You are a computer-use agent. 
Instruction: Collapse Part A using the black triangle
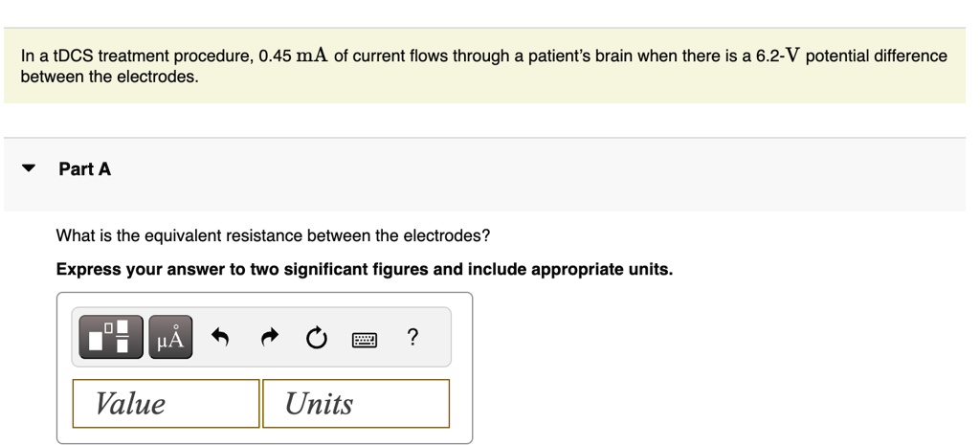[x=28, y=168]
